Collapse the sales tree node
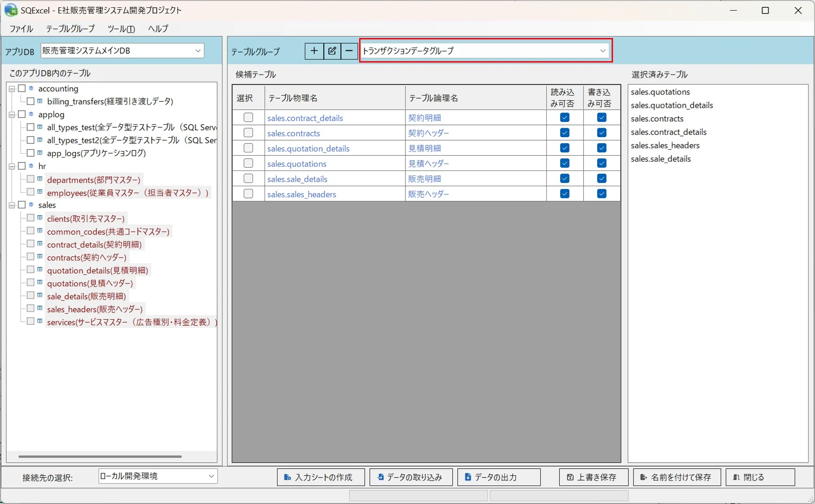Viewport: 815px width, 504px height. pyautogui.click(x=12, y=205)
